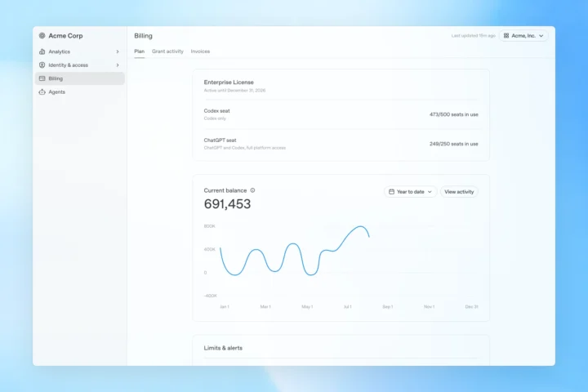Click the Identity & access shield icon

42,65
